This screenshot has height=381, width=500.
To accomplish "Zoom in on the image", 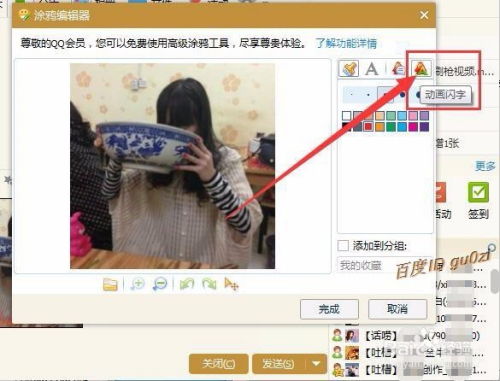I will coord(137,284).
